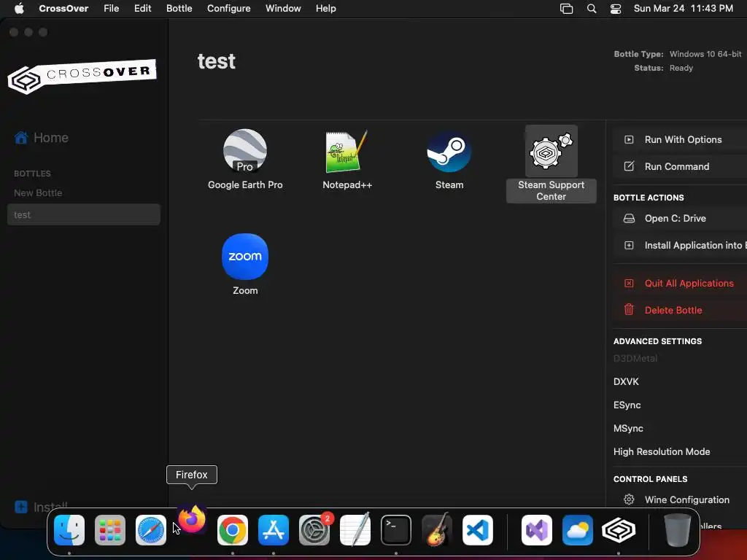
Task: Open the Apple menu
Action: pyautogui.click(x=19, y=9)
